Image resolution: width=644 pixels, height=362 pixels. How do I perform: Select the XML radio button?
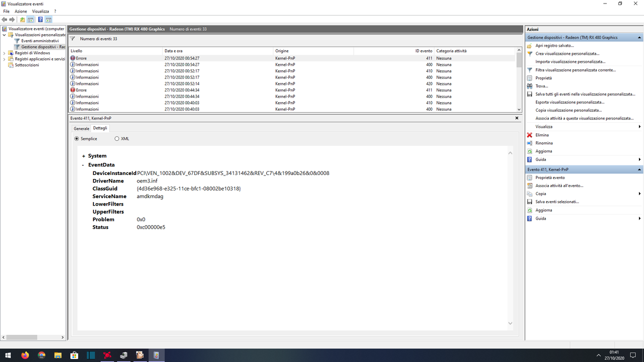click(117, 139)
